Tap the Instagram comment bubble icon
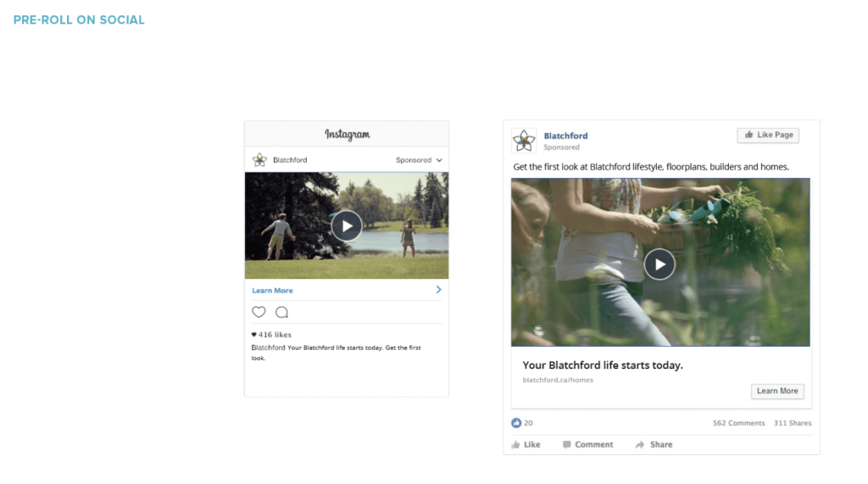868x484 pixels. 281,312
